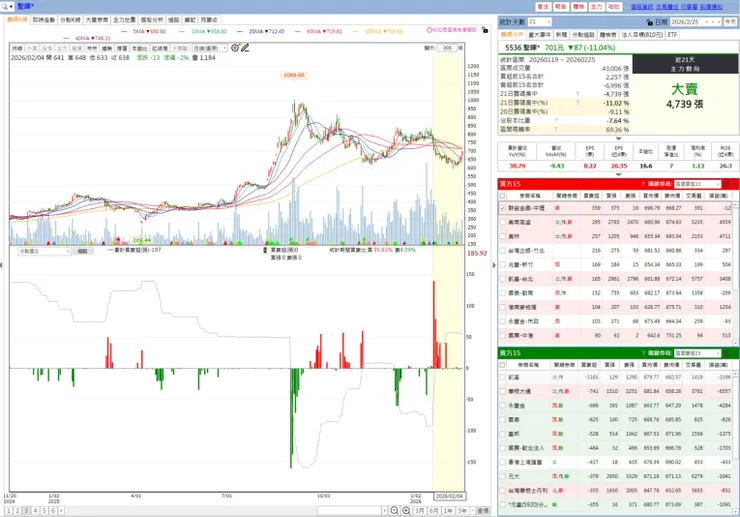Image resolution: width=740 pixels, height=517 pixels.
Task: Open the 日線(還原) period dropdown
Action: tap(210, 48)
